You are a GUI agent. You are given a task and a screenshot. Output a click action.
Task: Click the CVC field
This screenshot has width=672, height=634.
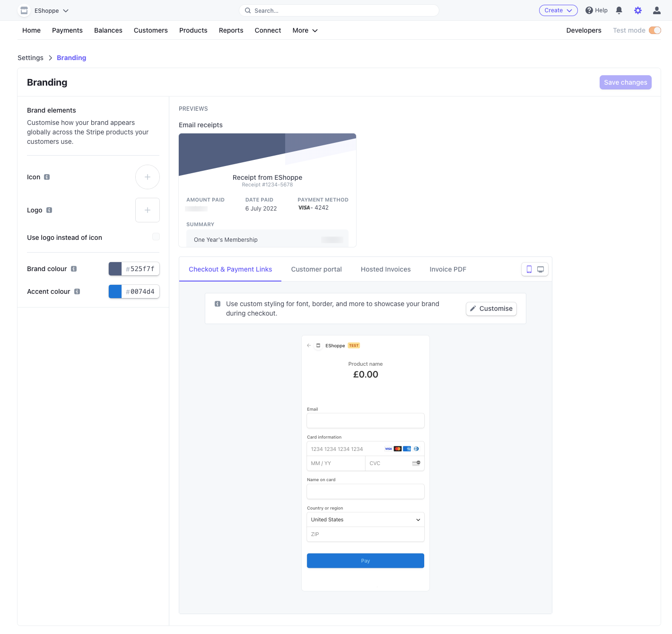(395, 463)
